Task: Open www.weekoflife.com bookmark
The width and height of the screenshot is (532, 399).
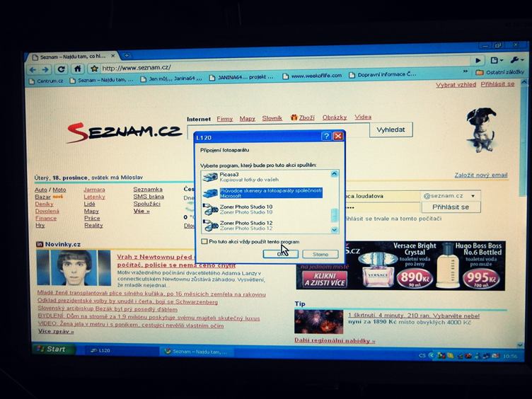Action: click(313, 76)
